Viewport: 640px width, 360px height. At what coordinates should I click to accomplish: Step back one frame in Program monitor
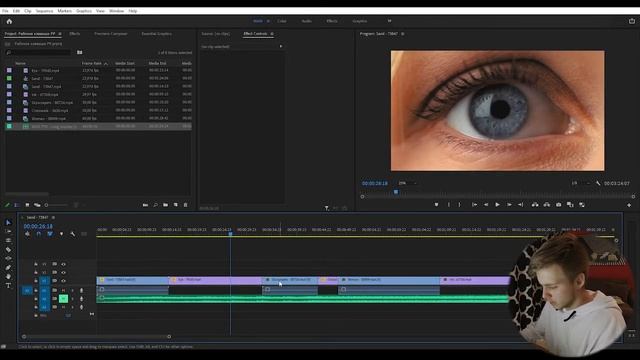pos(486,204)
